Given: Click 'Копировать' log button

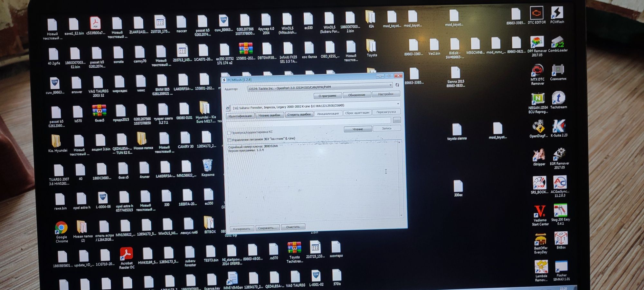Looking at the screenshot, I should click(x=242, y=229).
